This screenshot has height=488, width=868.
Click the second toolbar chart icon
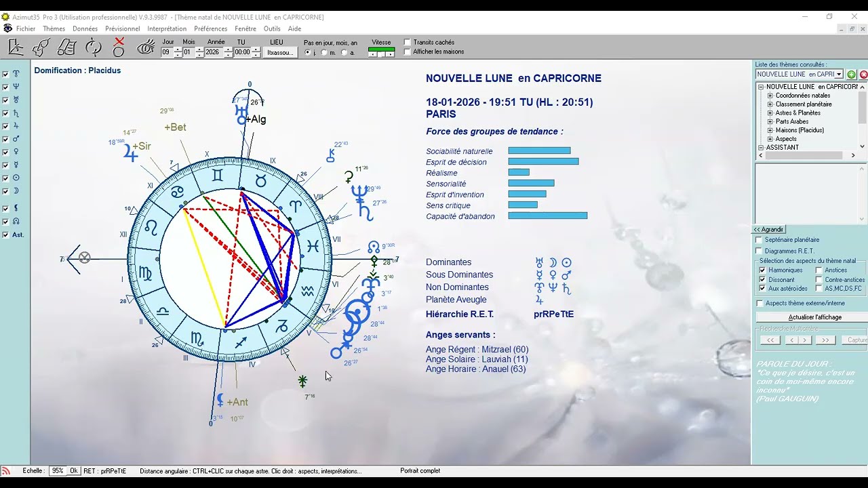coord(41,47)
